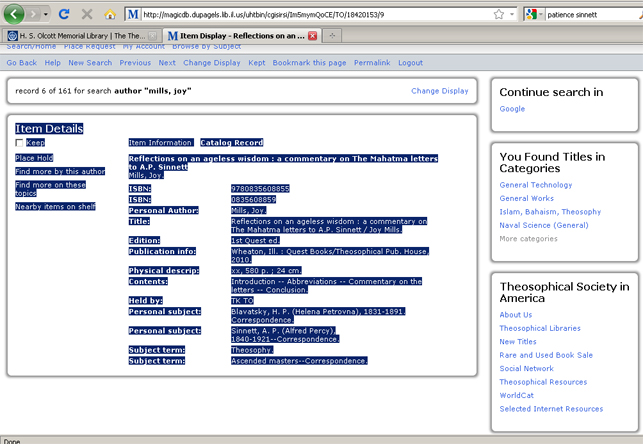Close the Item Display tab

pos(312,36)
